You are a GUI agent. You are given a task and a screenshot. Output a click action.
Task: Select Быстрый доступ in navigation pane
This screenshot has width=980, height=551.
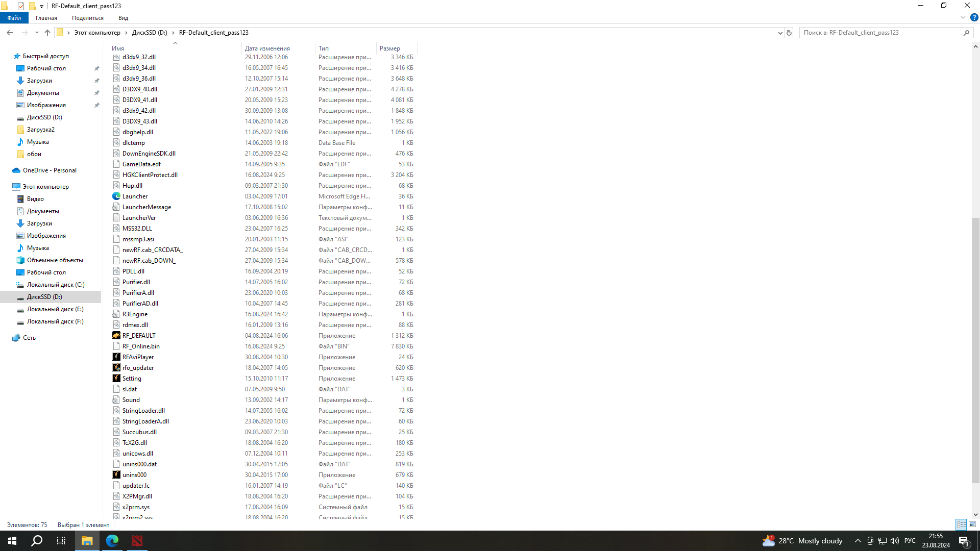pos(46,56)
